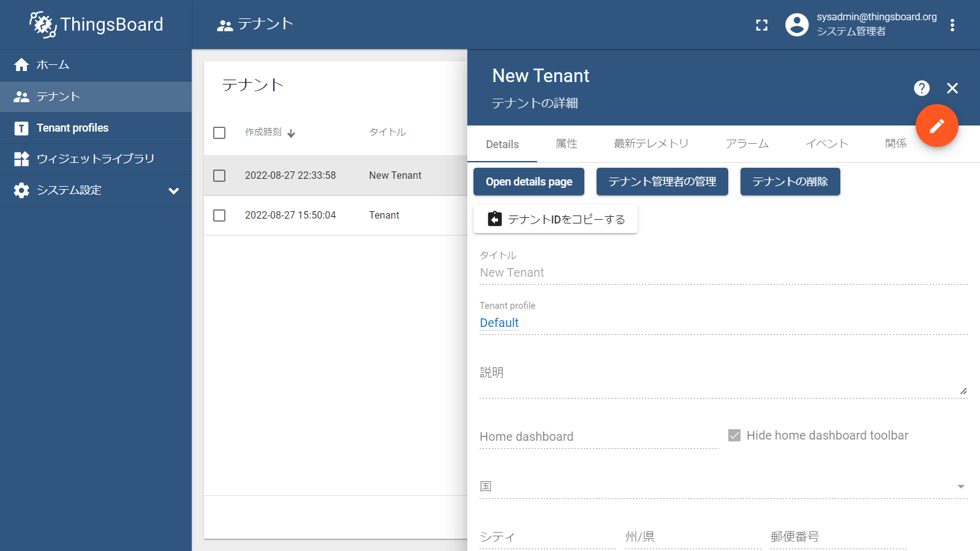Open the Default tenant profile link
The height and width of the screenshot is (551, 980).
pyautogui.click(x=499, y=323)
